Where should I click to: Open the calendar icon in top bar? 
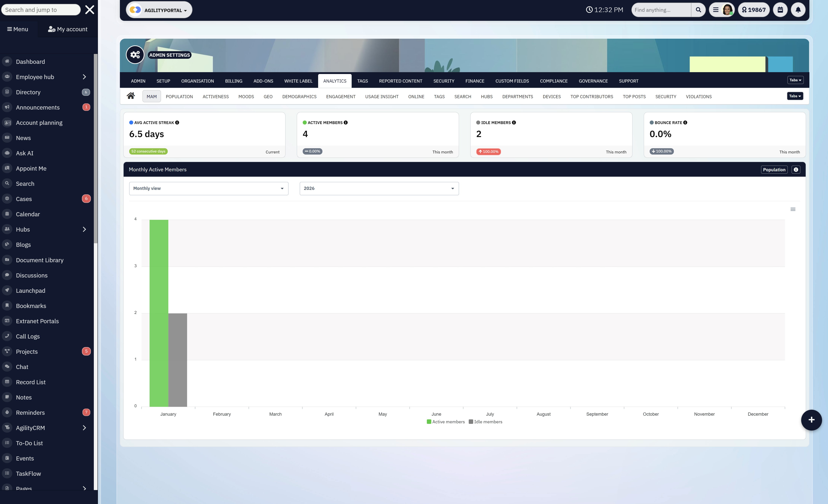click(x=780, y=10)
